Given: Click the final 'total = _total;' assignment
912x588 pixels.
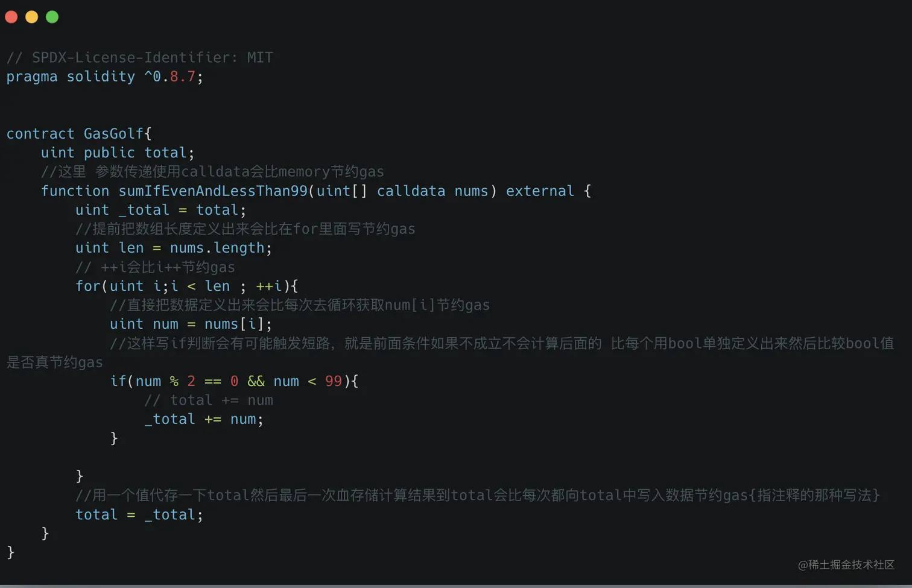Looking at the screenshot, I should [x=139, y=514].
